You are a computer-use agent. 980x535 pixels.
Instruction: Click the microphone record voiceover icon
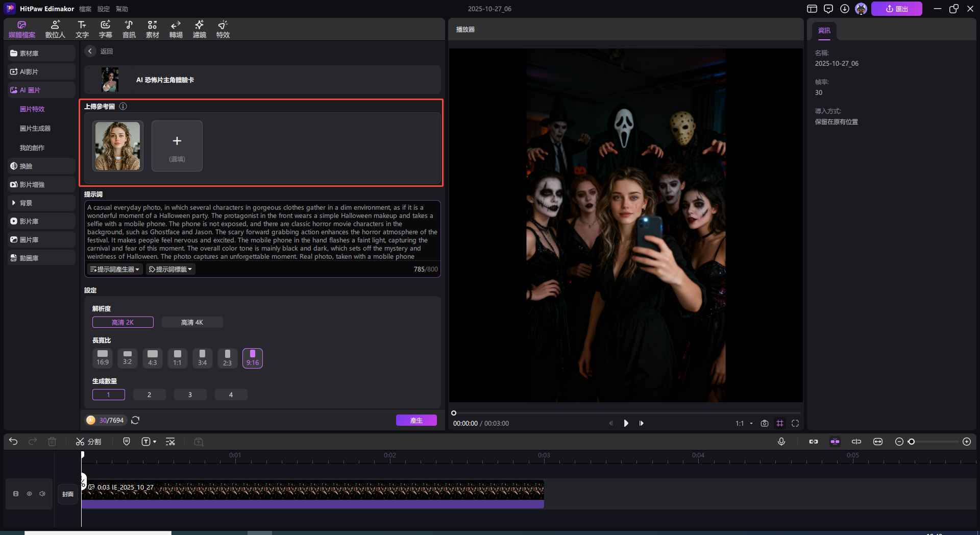pyautogui.click(x=781, y=442)
